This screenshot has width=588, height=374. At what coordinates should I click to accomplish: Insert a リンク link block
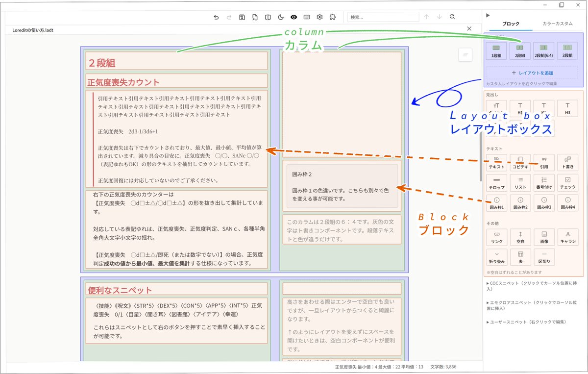[496, 238]
